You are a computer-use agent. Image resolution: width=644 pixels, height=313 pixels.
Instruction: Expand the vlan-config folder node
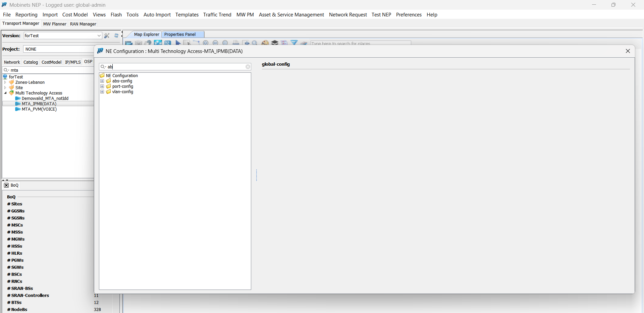click(102, 92)
